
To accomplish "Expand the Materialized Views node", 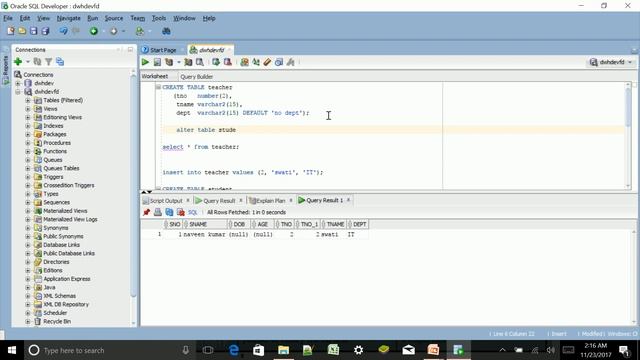I will pos(28,211).
